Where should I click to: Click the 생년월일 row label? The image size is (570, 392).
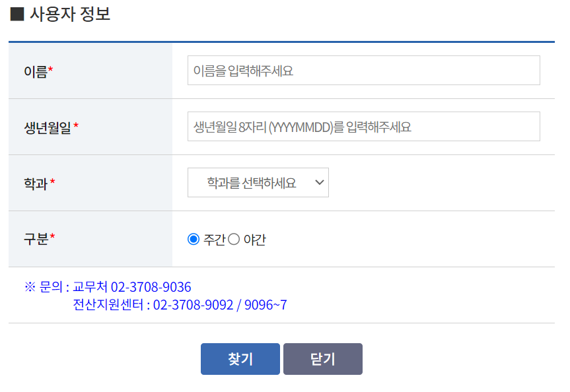[44, 126]
